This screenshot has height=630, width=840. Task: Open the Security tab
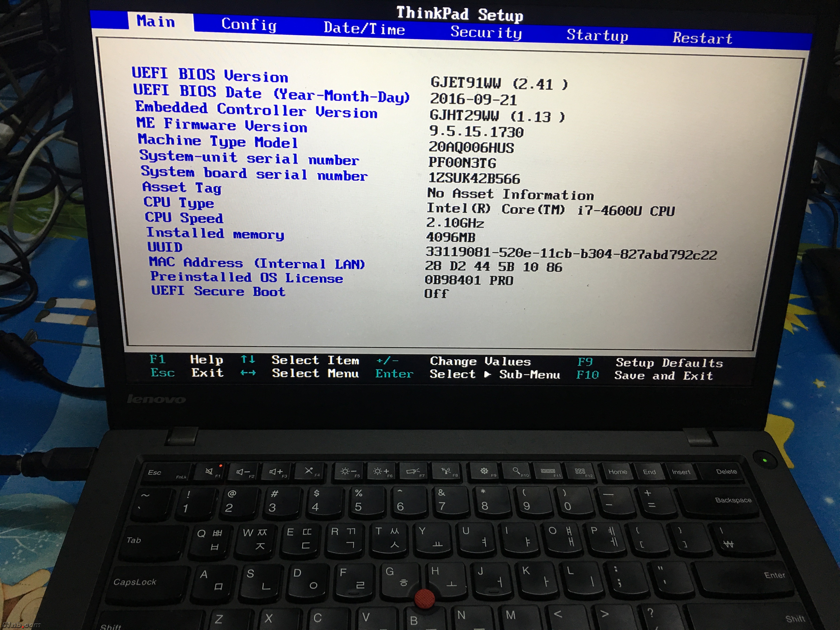tap(486, 32)
